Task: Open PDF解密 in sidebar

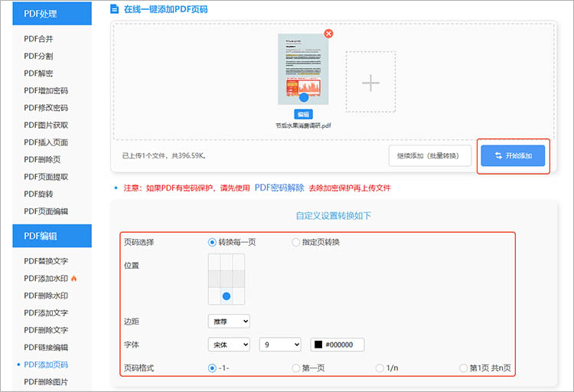Action: (38, 73)
